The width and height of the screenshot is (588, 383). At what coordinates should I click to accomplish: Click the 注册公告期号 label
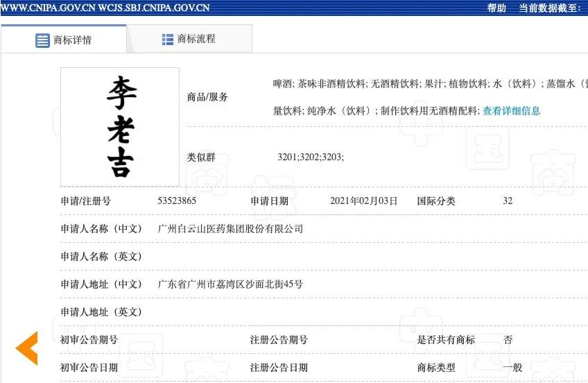[279, 339]
